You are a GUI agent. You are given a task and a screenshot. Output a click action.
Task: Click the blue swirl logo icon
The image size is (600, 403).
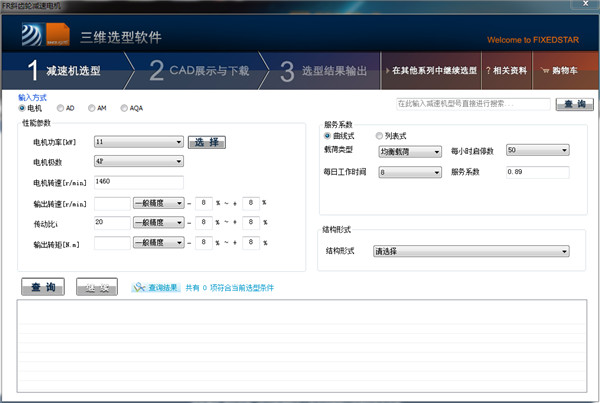coord(32,35)
